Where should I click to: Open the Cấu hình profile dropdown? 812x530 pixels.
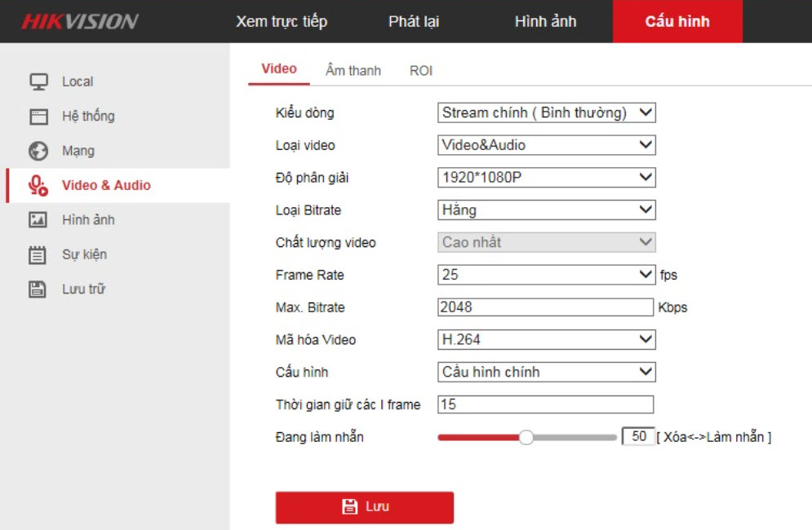click(x=547, y=372)
